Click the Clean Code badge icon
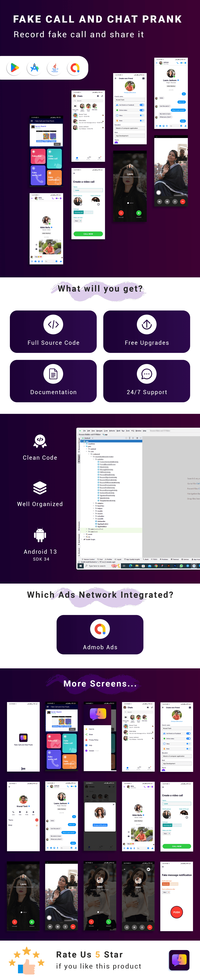This screenshot has height=980, width=200. [x=40, y=441]
